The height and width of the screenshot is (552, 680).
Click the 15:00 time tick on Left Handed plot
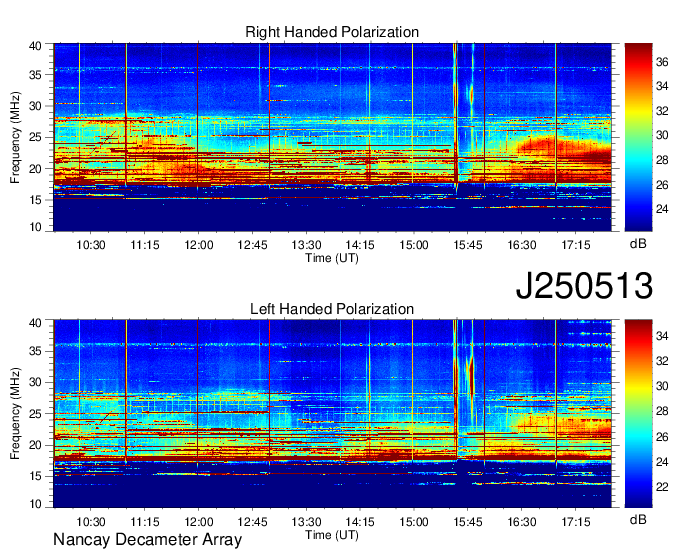click(x=414, y=522)
